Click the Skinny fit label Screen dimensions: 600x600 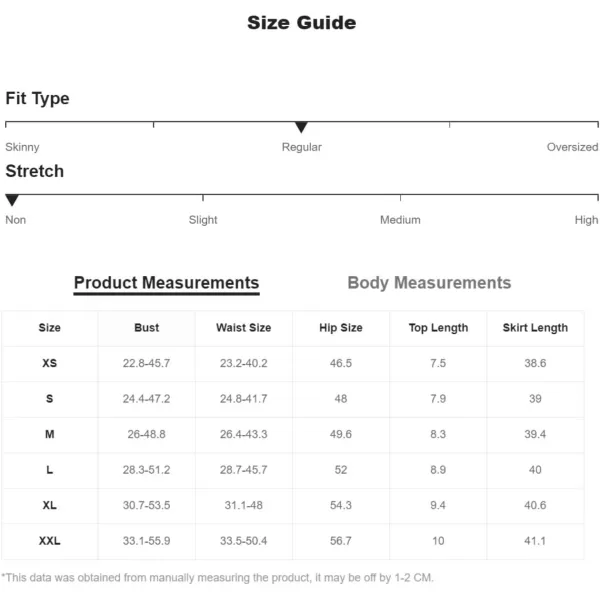click(x=22, y=147)
